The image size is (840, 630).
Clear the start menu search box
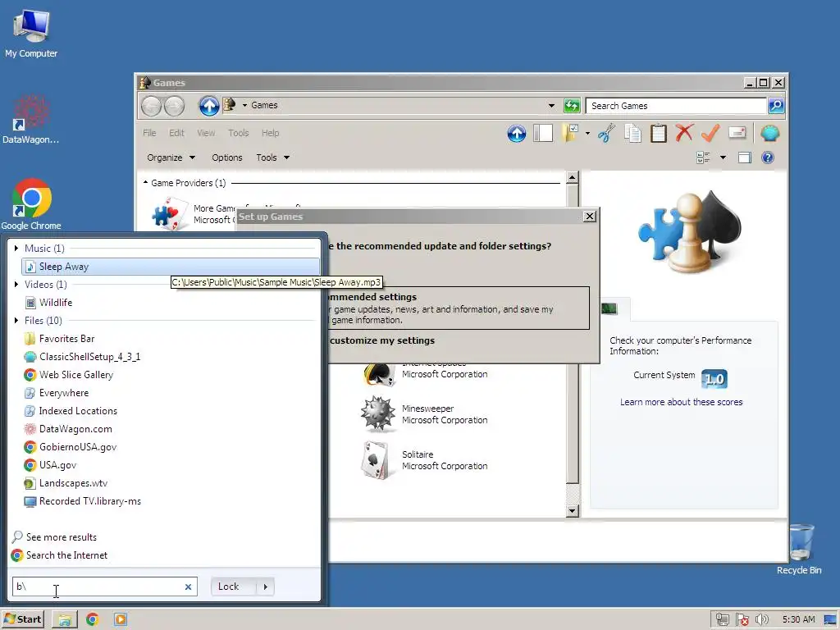pos(188,587)
